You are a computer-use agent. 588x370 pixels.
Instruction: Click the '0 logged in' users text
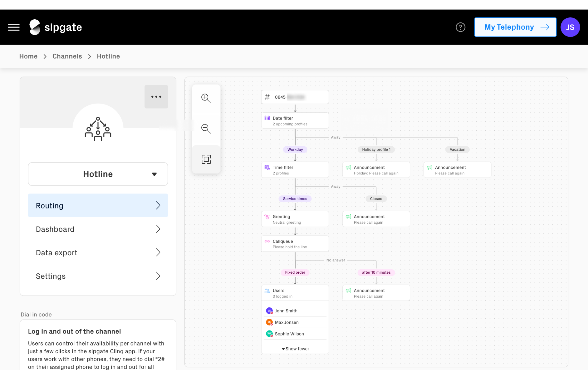pyautogui.click(x=283, y=297)
